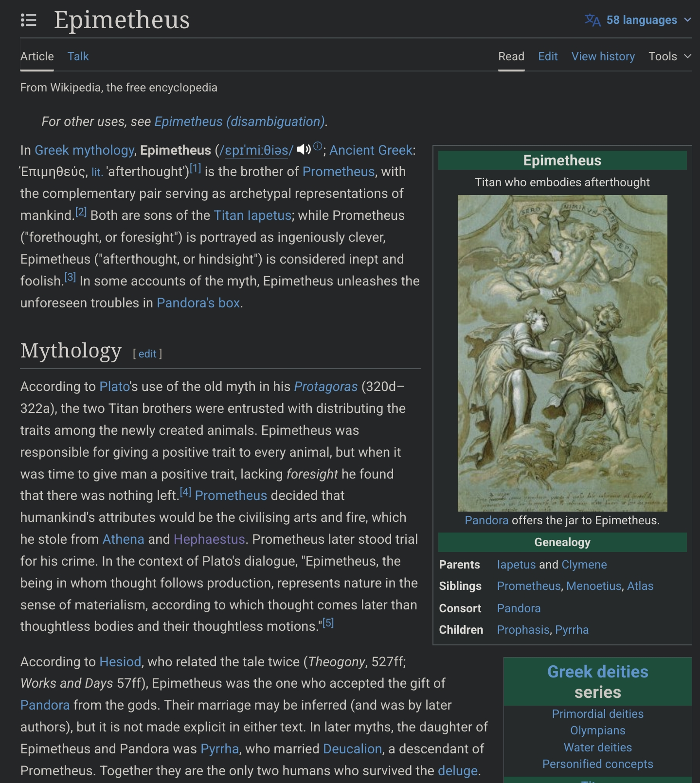Open the Titan link in the intro
700x783 pixels.
229,215
